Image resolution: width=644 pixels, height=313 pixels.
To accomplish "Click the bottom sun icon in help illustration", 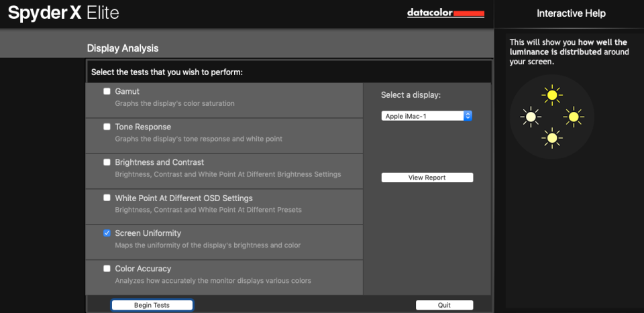I will (552, 138).
